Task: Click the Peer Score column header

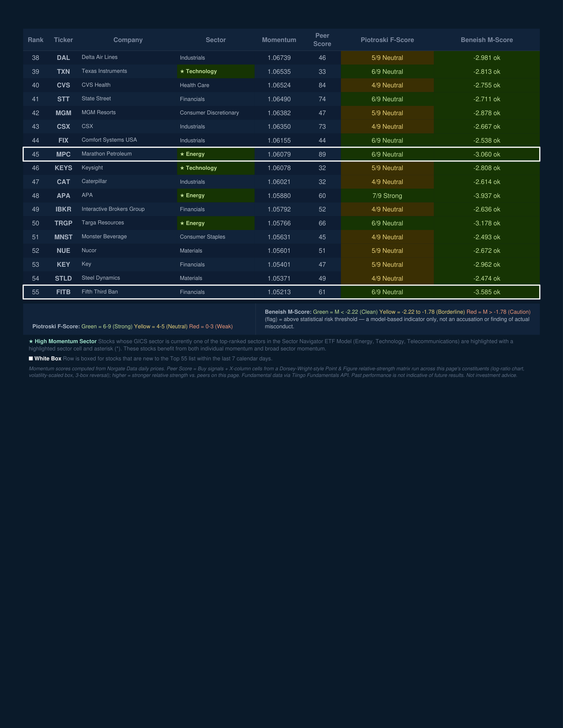Action: [x=322, y=40]
